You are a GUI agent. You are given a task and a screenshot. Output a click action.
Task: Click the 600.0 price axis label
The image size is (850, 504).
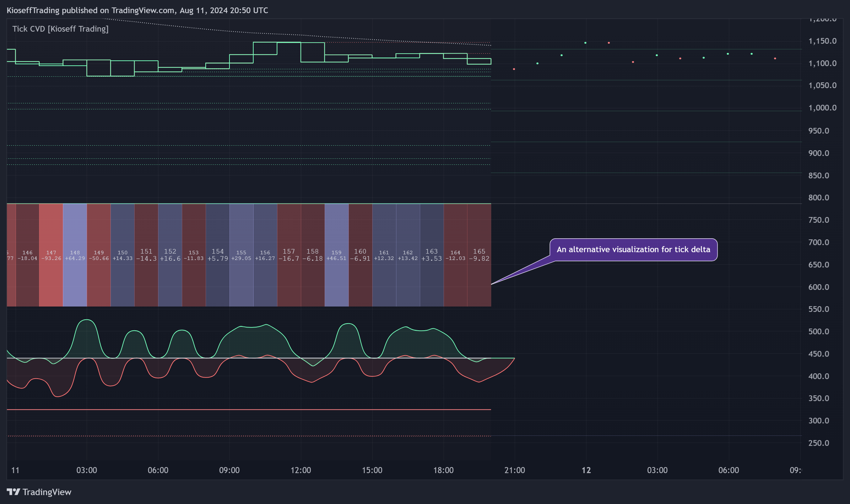pos(819,287)
